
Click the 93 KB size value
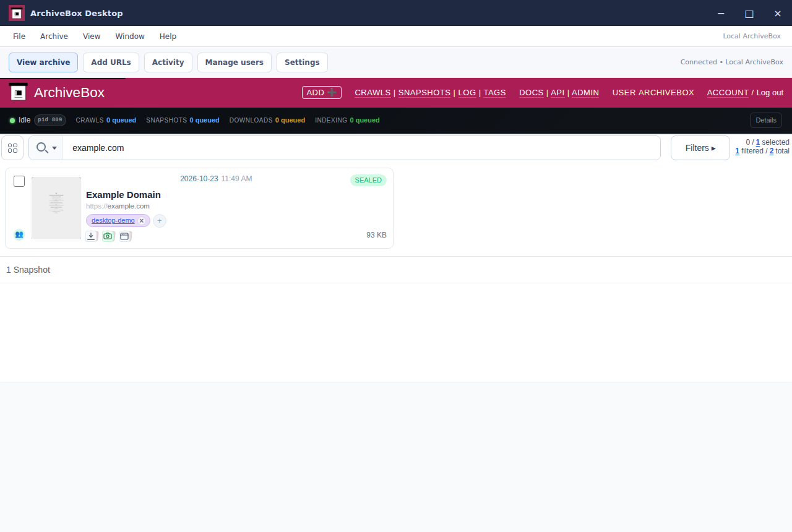376,235
